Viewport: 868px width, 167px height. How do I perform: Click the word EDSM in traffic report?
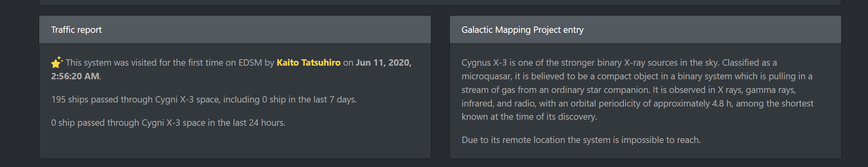click(x=250, y=62)
